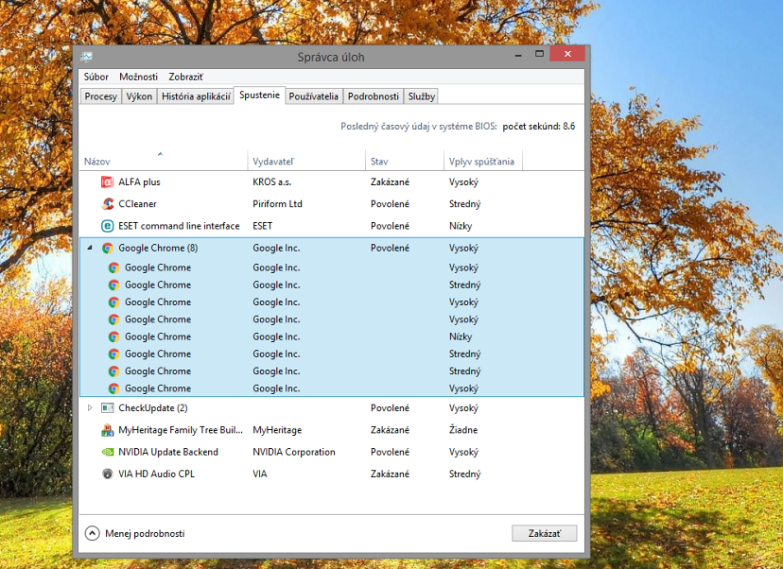The height and width of the screenshot is (569, 783).
Task: Click Povolené status in CCleaner row
Action: point(390,204)
